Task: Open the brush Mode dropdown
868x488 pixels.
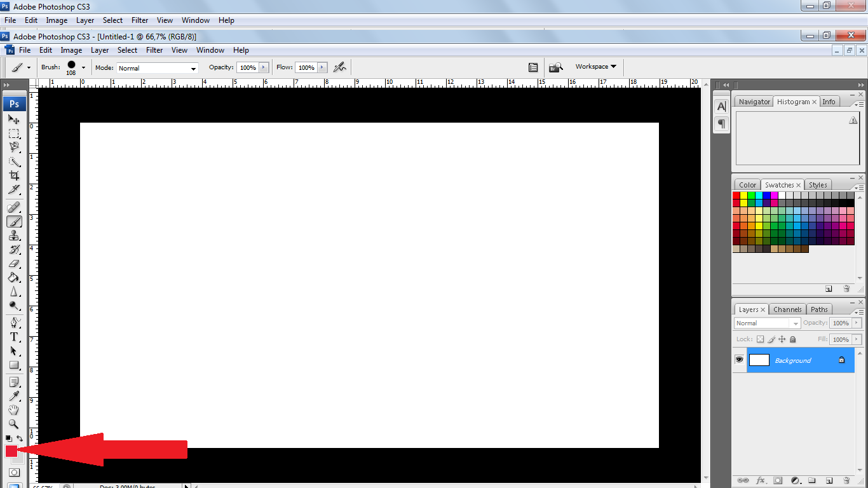Action: [158, 68]
